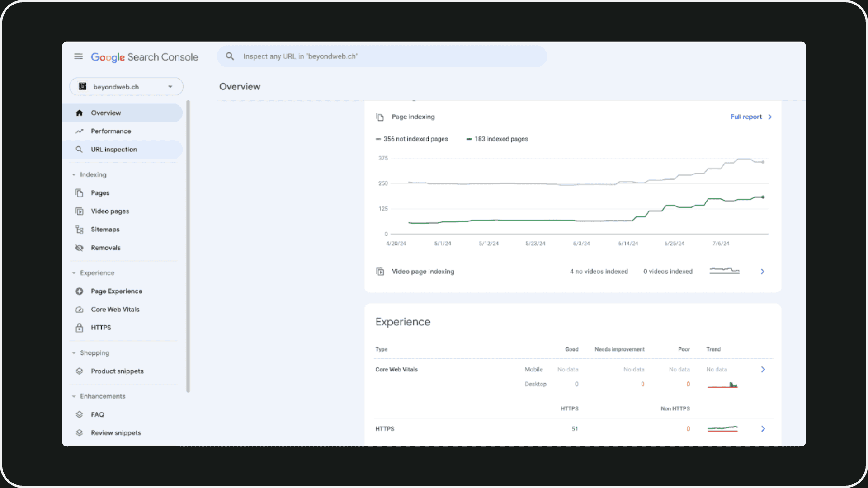
Task: Open Product snippets in the sidebar
Action: coord(123,371)
